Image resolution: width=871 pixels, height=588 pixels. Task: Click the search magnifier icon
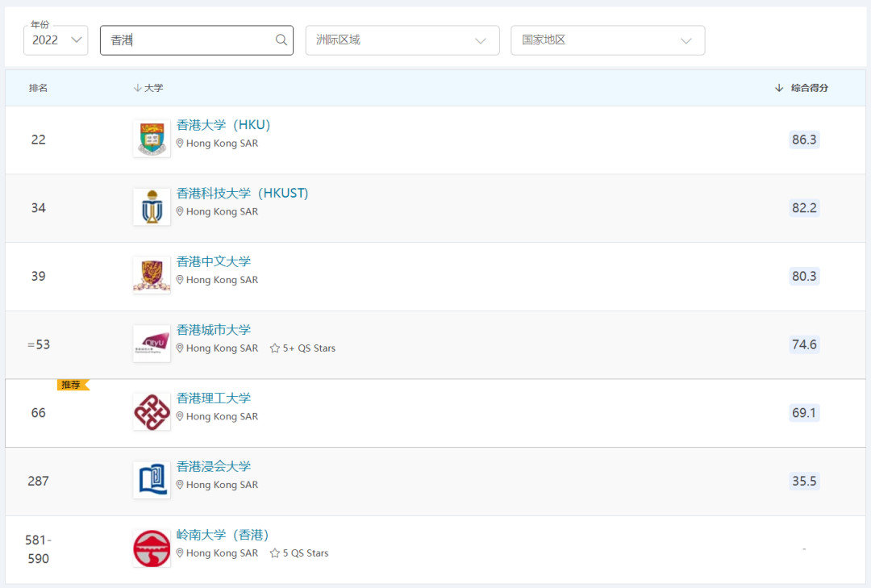click(x=281, y=40)
